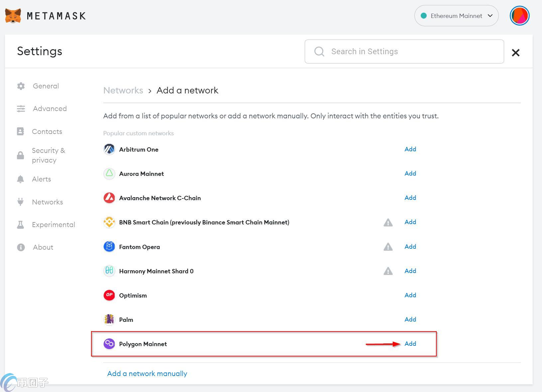Screen dimensions: 542x392
Task: Click the Contacts book icon
Action: (20, 131)
